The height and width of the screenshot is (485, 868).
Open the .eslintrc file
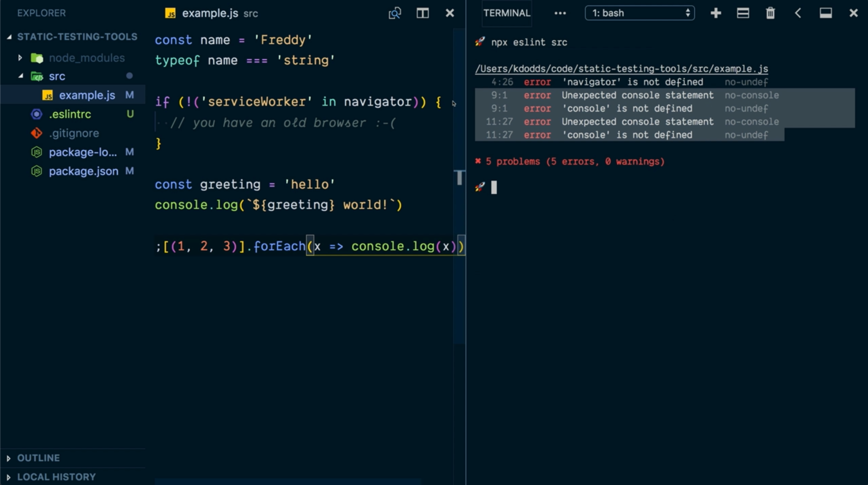[x=70, y=114]
